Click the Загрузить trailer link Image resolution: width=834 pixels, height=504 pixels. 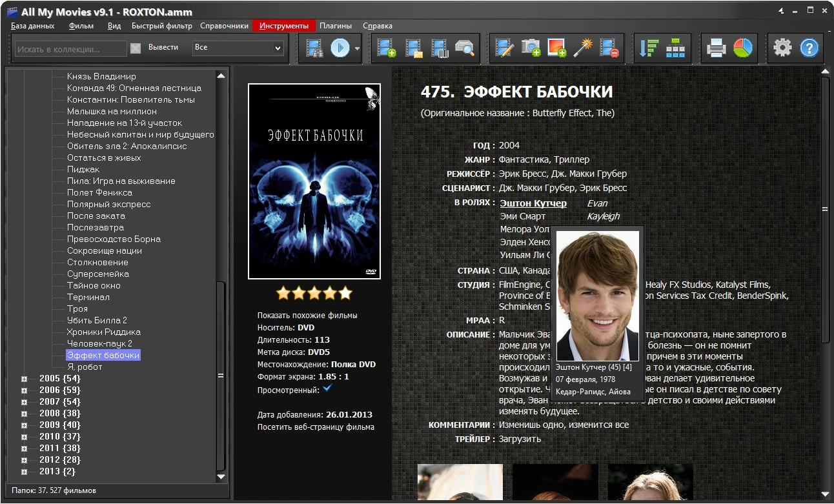coord(520,439)
